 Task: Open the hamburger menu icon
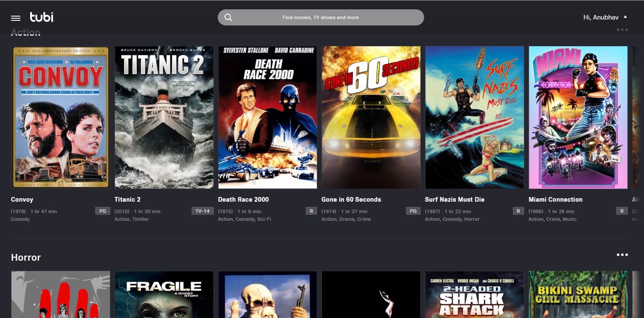point(16,18)
